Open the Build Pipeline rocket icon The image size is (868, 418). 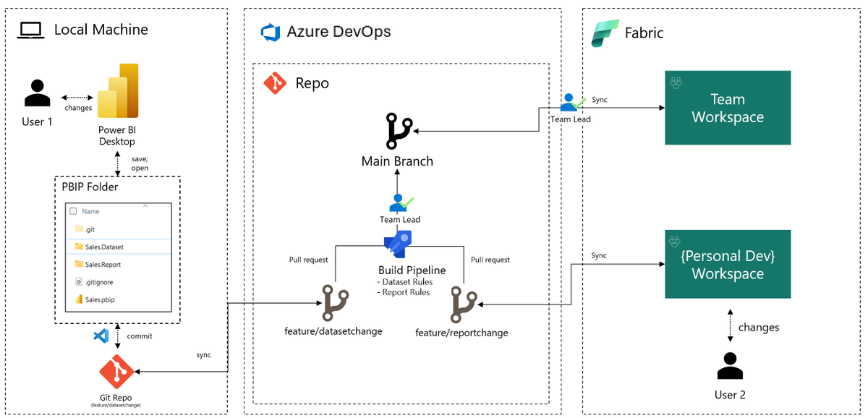pos(398,243)
